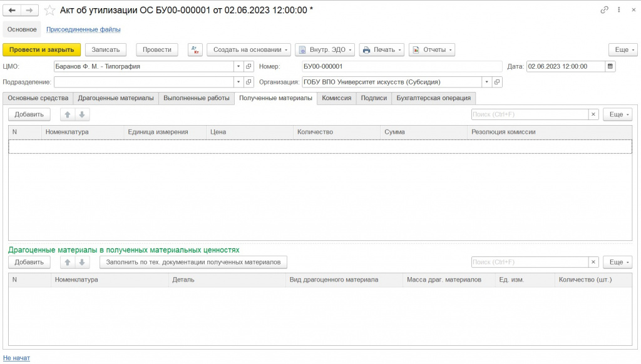Screen dimensions: 641x364
Task: Open the ЦМО record with its open icon
Action: 249,66
